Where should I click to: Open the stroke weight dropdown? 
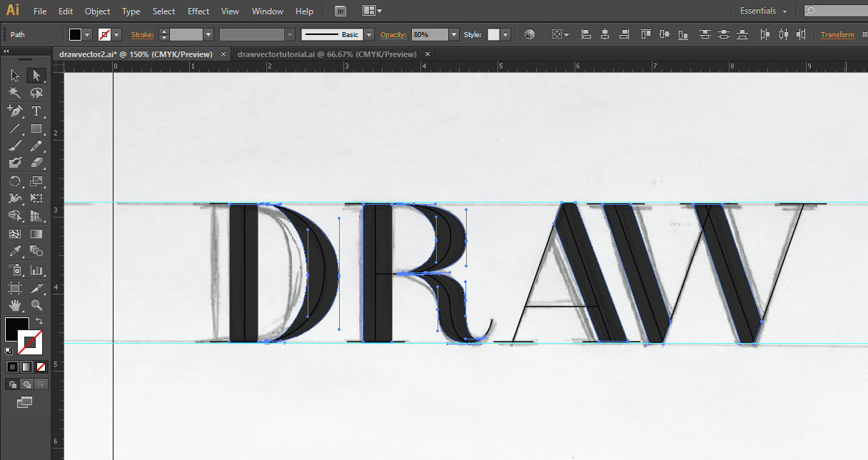tap(208, 34)
